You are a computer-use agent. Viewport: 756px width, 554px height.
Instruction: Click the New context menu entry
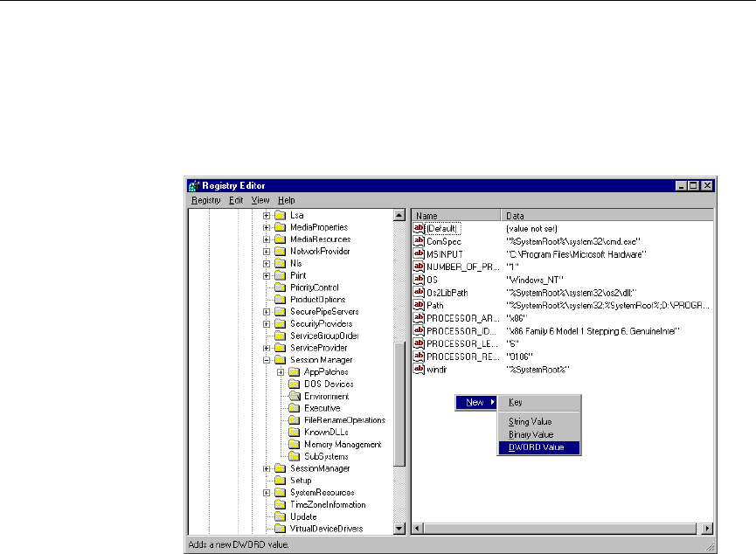pos(475,402)
